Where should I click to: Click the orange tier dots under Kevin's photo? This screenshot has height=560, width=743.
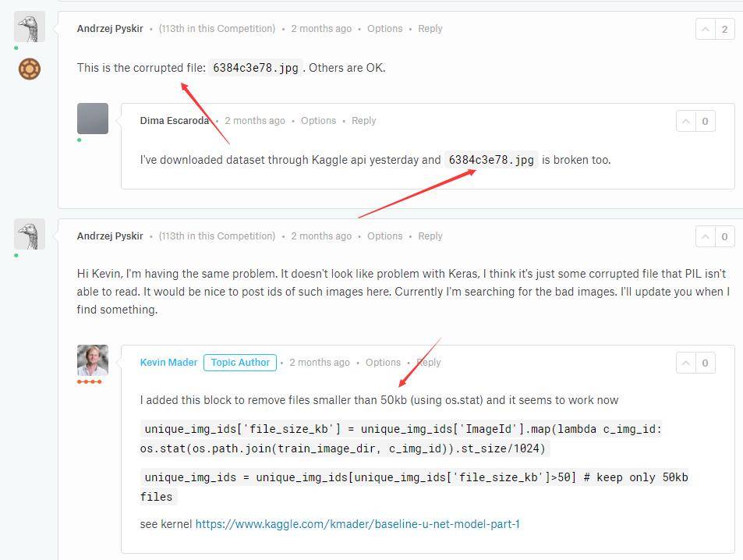point(89,381)
